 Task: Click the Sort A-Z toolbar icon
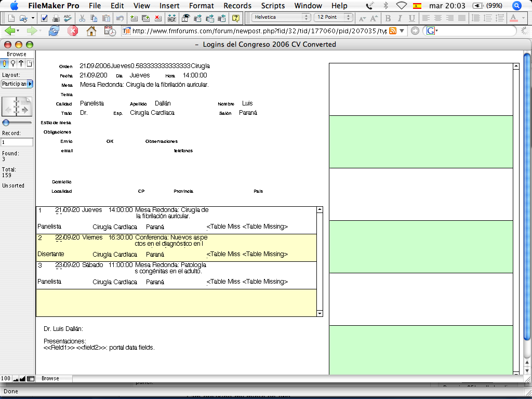click(172, 18)
